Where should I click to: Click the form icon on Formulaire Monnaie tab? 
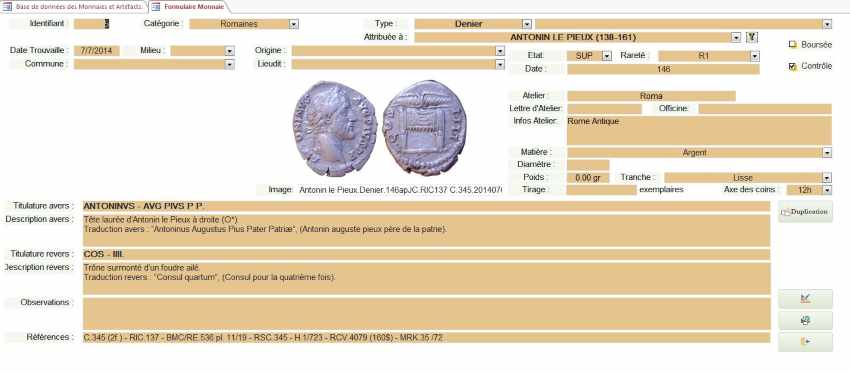(x=156, y=7)
